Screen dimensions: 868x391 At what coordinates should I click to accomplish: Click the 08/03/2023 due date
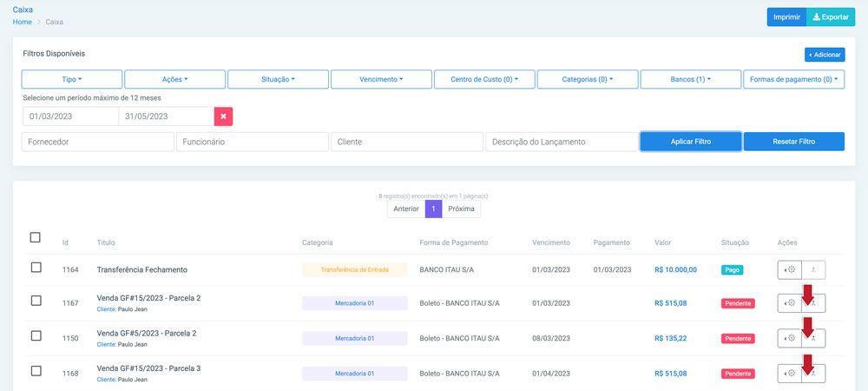point(551,338)
